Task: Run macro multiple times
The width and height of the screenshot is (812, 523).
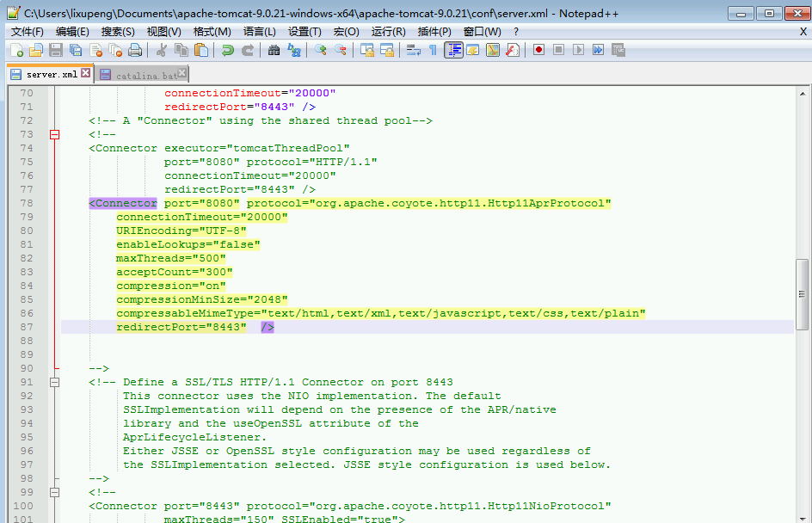Action: pos(598,50)
